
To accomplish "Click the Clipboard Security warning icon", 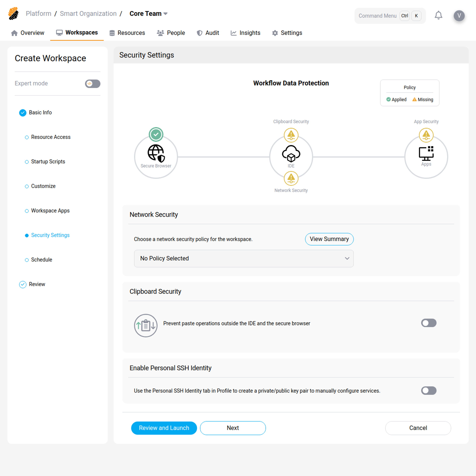I will click(x=291, y=135).
